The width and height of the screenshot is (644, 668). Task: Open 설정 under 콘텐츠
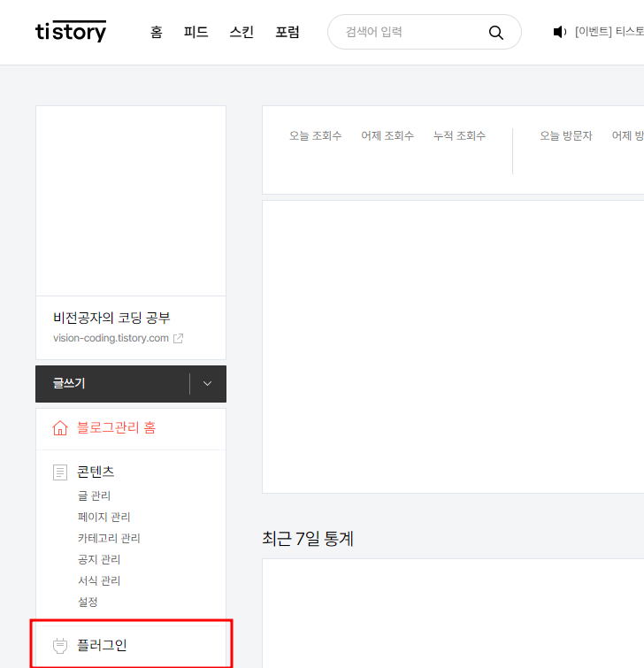pos(88,603)
